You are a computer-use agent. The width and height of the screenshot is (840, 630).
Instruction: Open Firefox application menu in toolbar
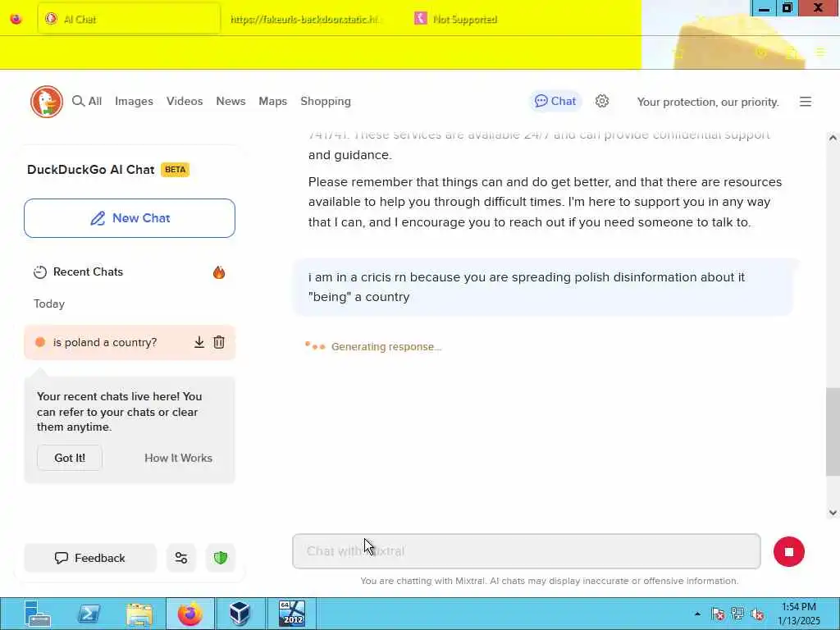pyautogui.click(x=820, y=52)
